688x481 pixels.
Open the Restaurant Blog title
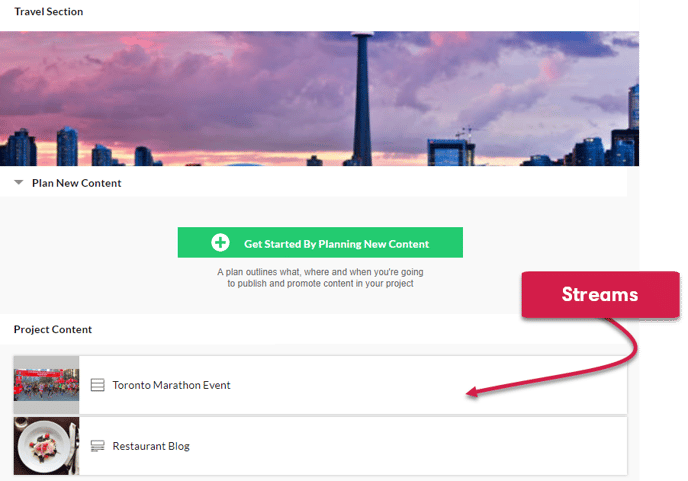(x=150, y=446)
